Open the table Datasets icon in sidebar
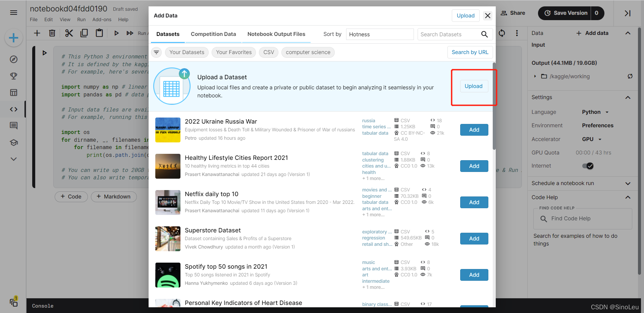Screen dimensions: 644x313 [x=13, y=93]
